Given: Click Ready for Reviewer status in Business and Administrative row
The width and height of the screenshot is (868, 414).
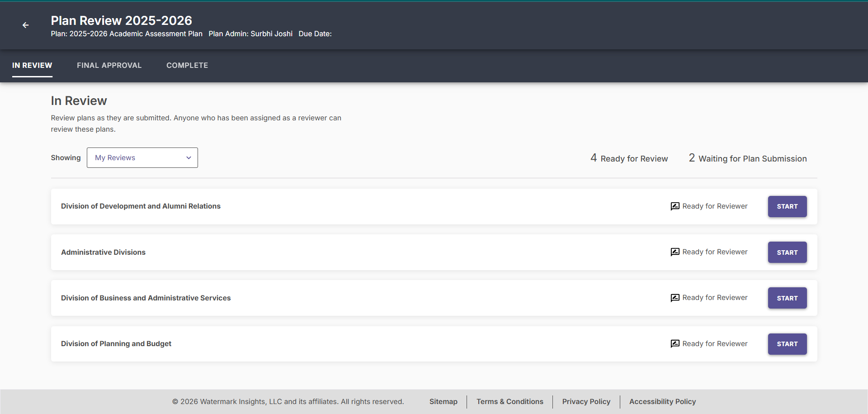Looking at the screenshot, I should pyautogui.click(x=715, y=298).
